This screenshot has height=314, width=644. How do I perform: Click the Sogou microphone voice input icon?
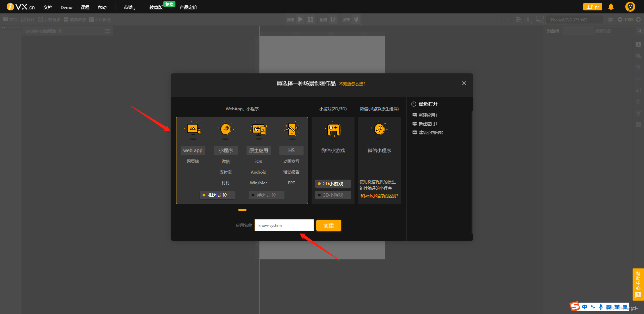[601, 307]
